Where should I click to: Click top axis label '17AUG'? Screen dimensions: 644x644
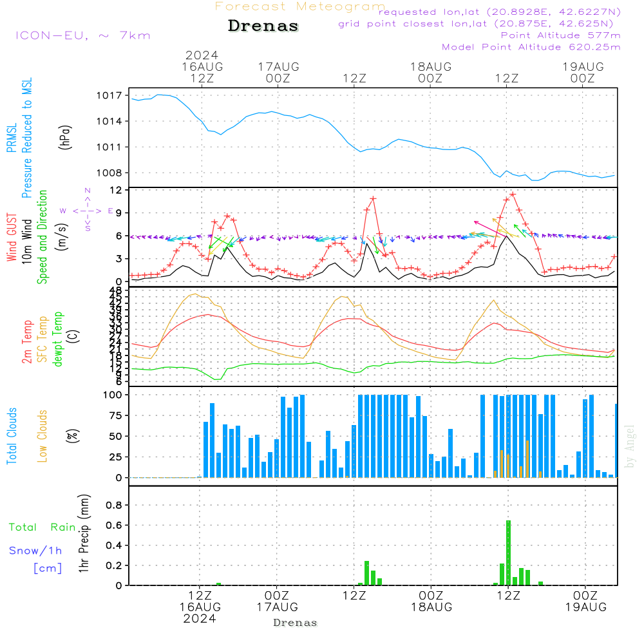278,67
